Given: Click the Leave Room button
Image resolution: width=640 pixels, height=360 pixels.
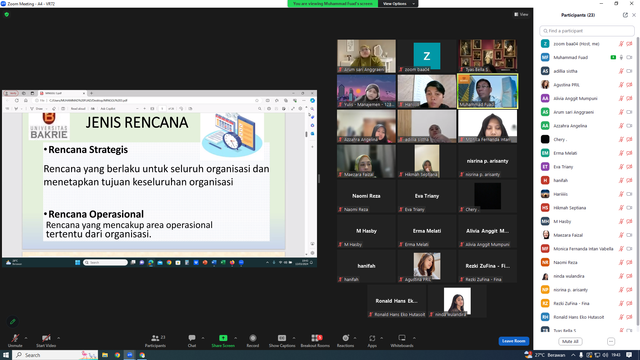Looking at the screenshot, I should [x=513, y=341].
